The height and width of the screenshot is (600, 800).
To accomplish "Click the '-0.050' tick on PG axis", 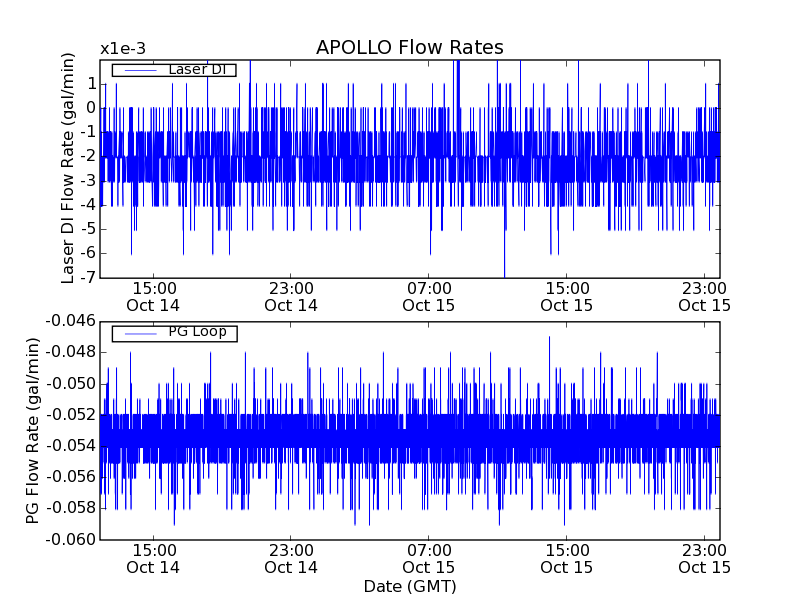I will pos(71,384).
